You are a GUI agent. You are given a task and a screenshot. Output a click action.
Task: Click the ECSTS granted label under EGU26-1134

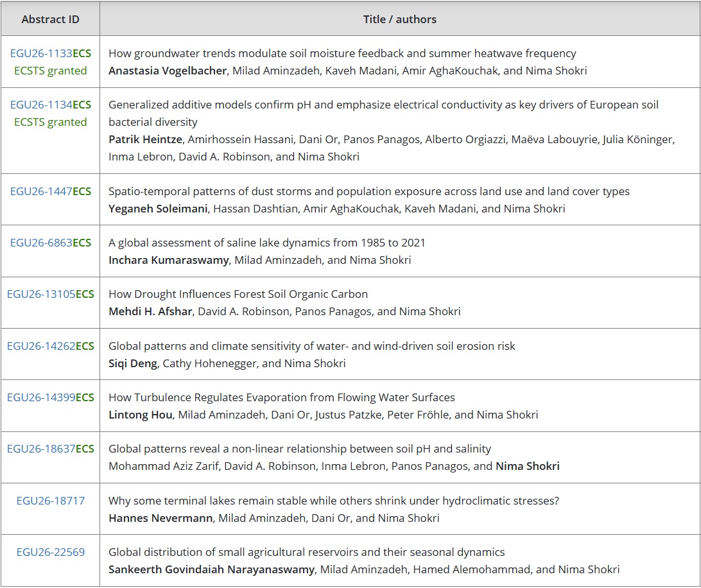click(x=49, y=122)
